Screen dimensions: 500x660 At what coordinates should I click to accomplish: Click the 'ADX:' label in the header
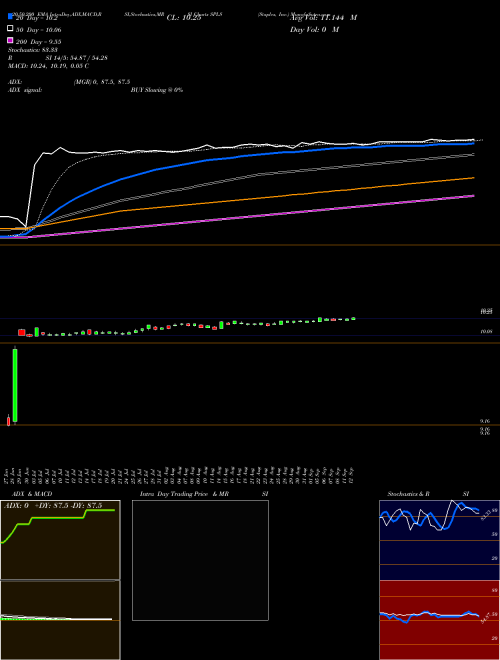pos(15,82)
